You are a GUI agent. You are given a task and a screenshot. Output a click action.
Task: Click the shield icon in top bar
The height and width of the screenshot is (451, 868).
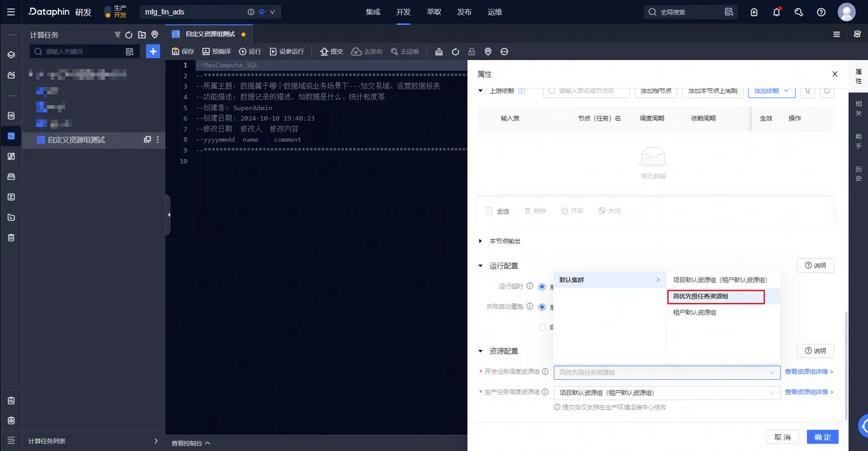pos(754,12)
